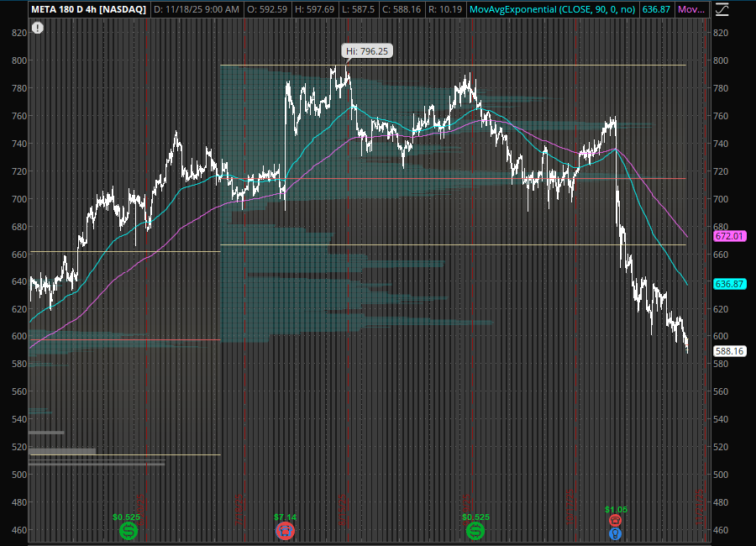This screenshot has width=756, height=546.
Task: Select the yellow profile line near 514
Action: pyautogui.click(x=125, y=454)
